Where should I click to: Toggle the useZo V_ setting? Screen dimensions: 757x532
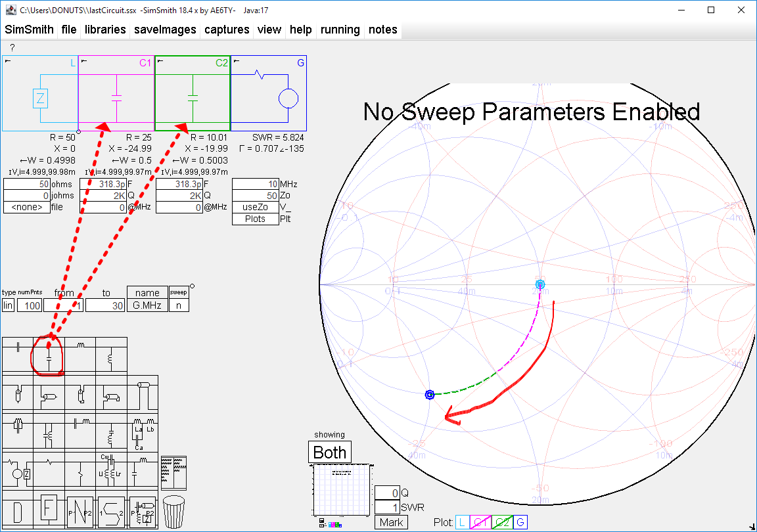[x=255, y=207]
